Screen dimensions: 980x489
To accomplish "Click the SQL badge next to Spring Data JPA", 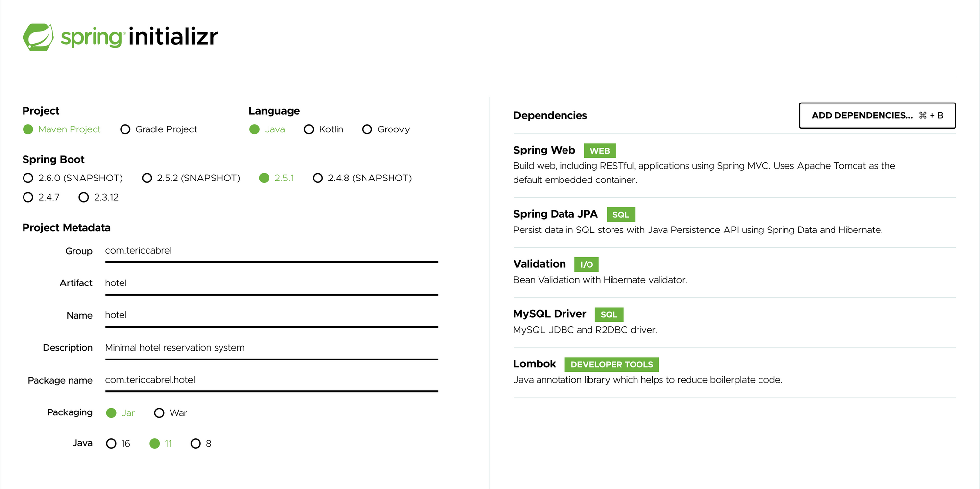I will coord(620,214).
